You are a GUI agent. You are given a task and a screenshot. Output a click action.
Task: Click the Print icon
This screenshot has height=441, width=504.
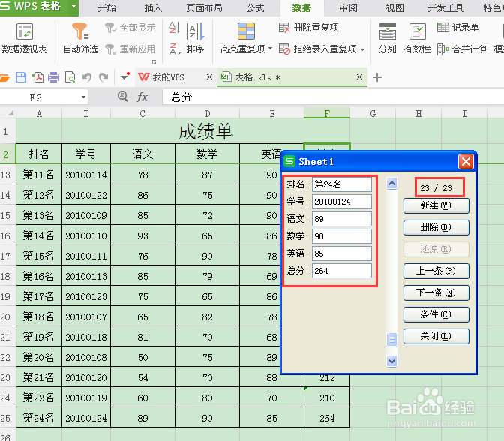(x=54, y=77)
